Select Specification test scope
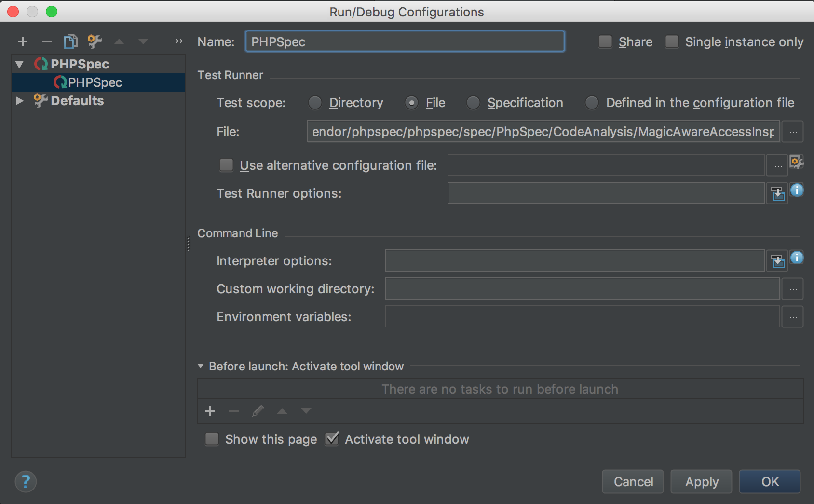The height and width of the screenshot is (504, 814). [473, 103]
